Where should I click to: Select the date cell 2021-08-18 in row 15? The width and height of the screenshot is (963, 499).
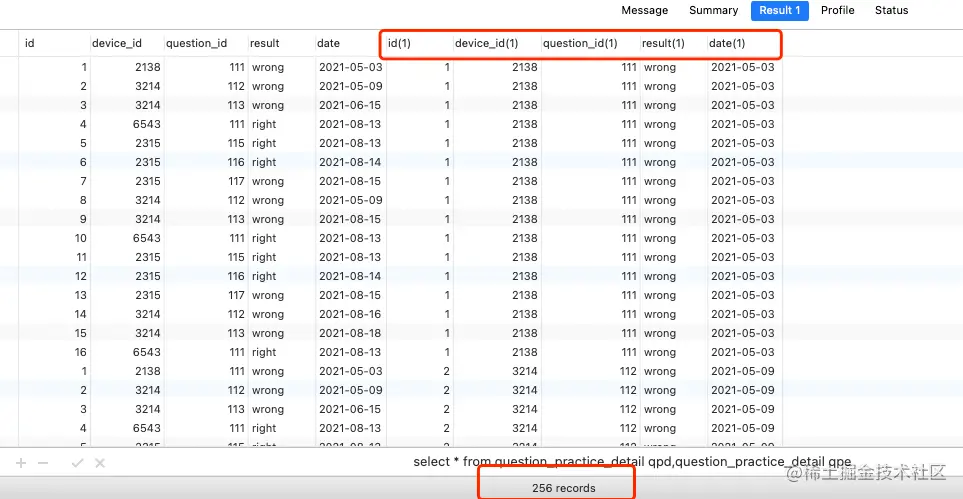[x=351, y=333]
